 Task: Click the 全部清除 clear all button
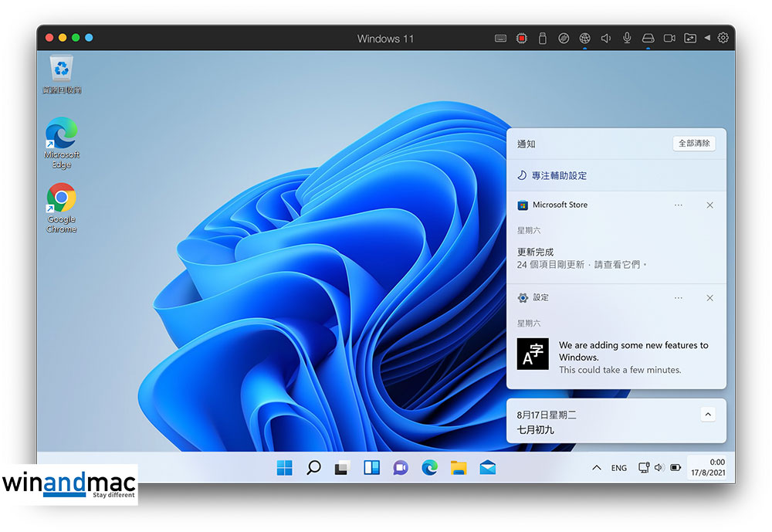pos(693,144)
